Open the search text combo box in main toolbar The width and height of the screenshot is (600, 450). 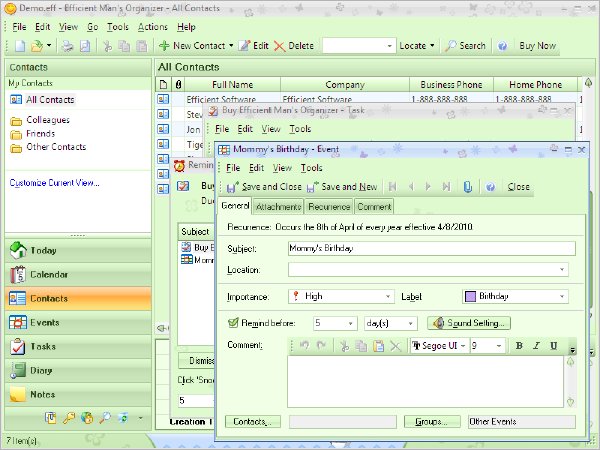point(389,46)
